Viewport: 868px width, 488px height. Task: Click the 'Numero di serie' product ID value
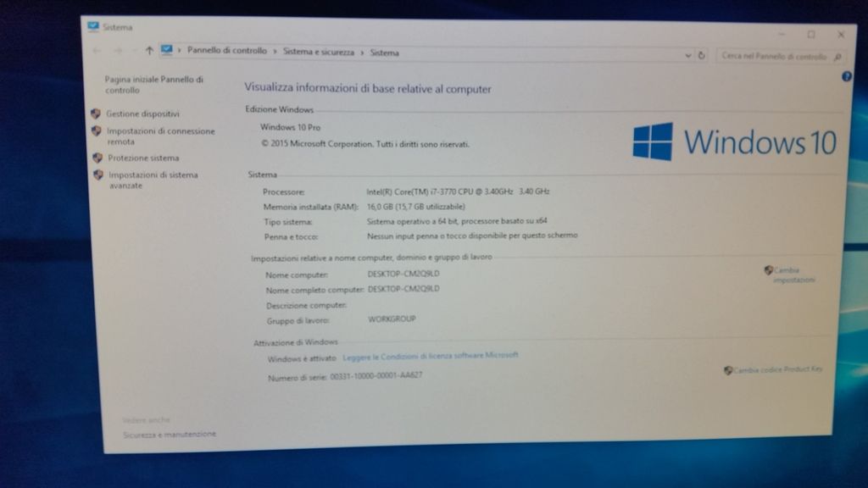pos(376,375)
